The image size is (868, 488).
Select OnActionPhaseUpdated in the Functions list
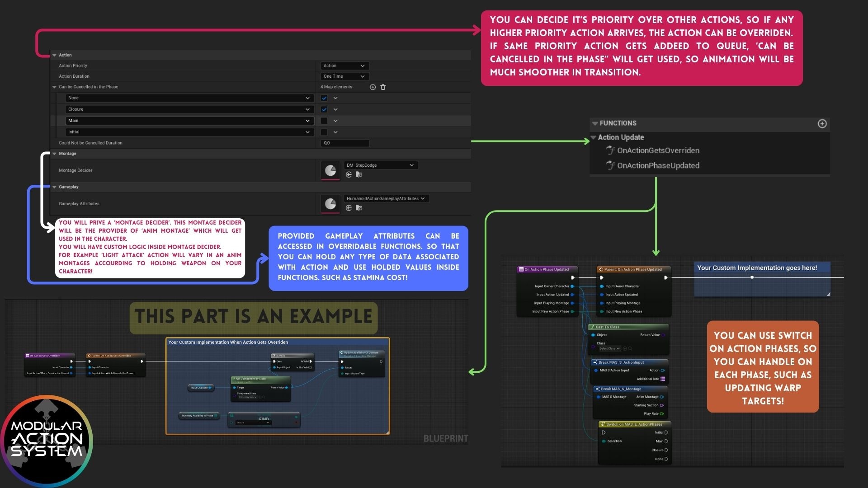(658, 165)
